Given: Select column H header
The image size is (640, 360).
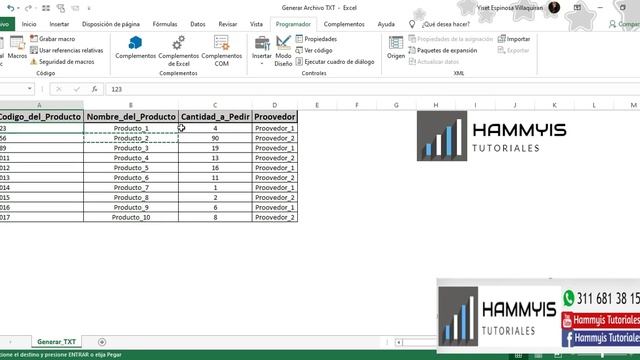Looking at the screenshot, I should click(436, 105).
